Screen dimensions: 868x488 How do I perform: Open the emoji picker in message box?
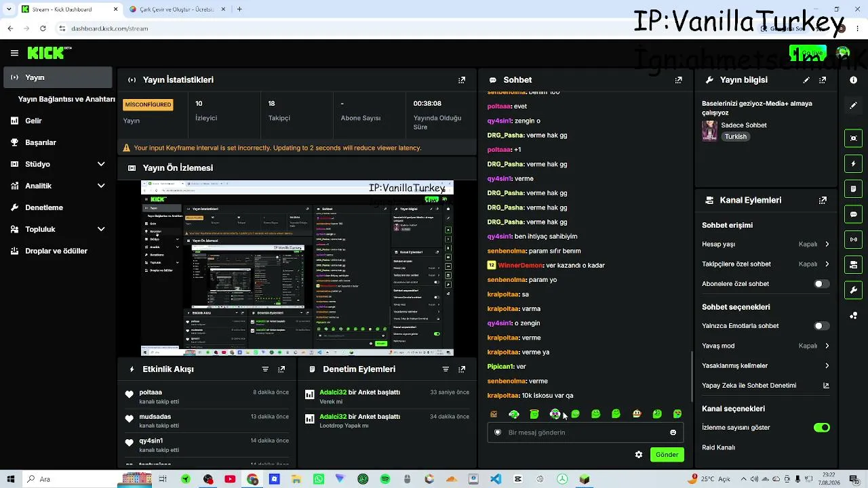pyautogui.click(x=673, y=432)
